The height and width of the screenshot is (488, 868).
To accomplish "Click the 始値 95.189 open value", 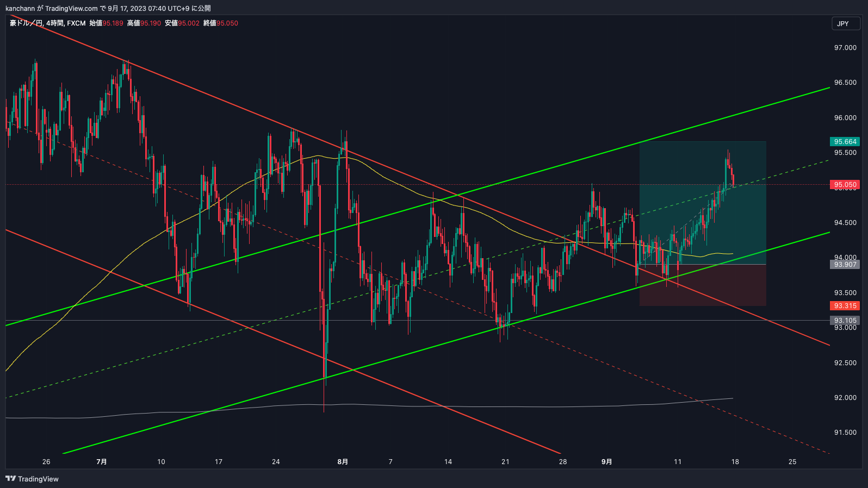I will (x=106, y=23).
